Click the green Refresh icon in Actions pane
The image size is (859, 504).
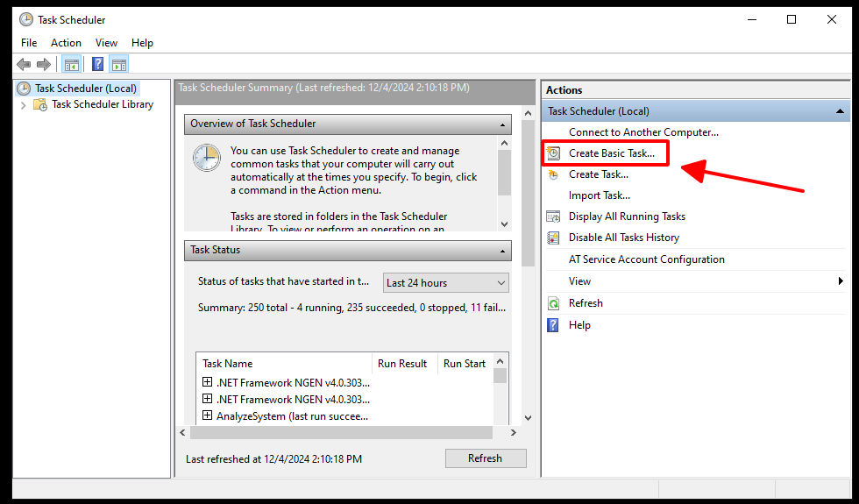tap(553, 303)
